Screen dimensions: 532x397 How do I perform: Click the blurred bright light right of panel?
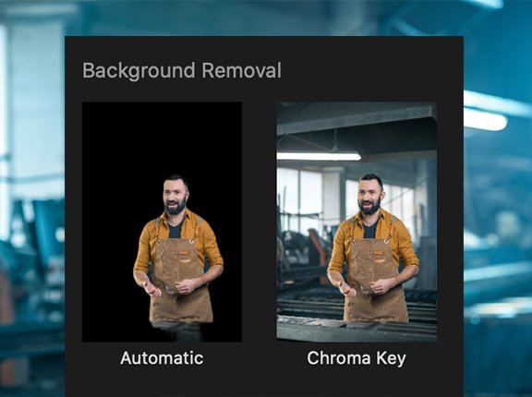tap(486, 120)
